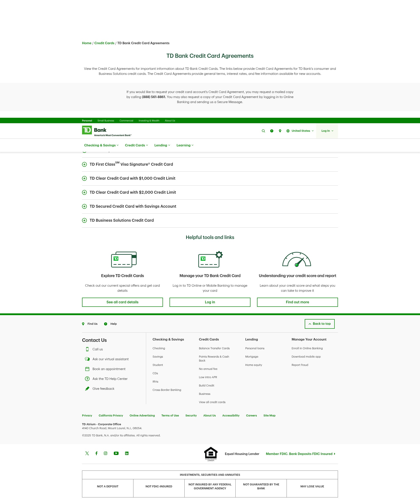Image resolution: width=420 pixels, height=504 pixels.
Task: Open the Download mobile app link
Action: pyautogui.click(x=306, y=357)
